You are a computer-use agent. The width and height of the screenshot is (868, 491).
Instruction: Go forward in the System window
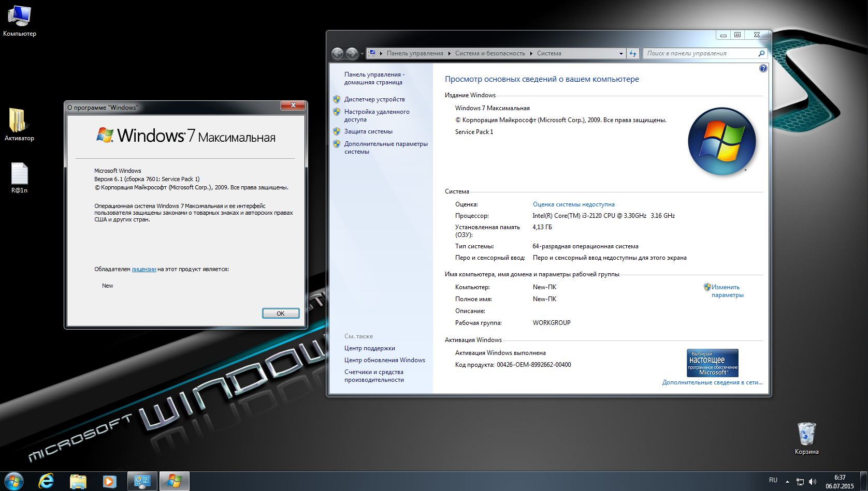[x=352, y=53]
